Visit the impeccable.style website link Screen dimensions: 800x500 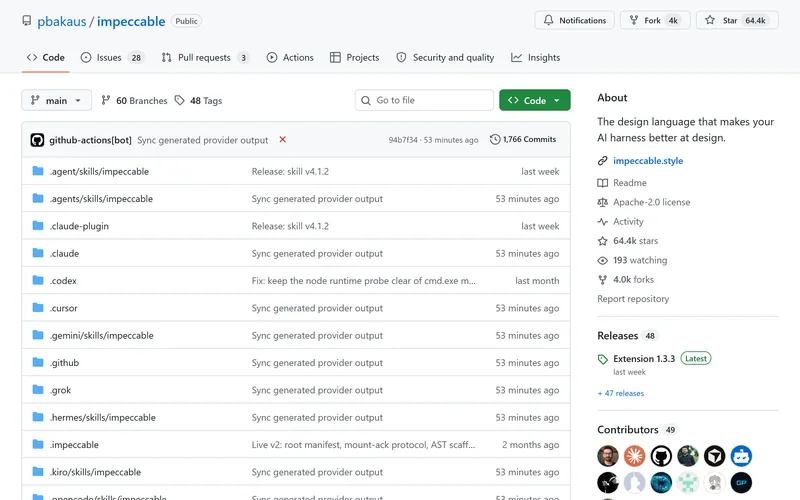[648, 161]
